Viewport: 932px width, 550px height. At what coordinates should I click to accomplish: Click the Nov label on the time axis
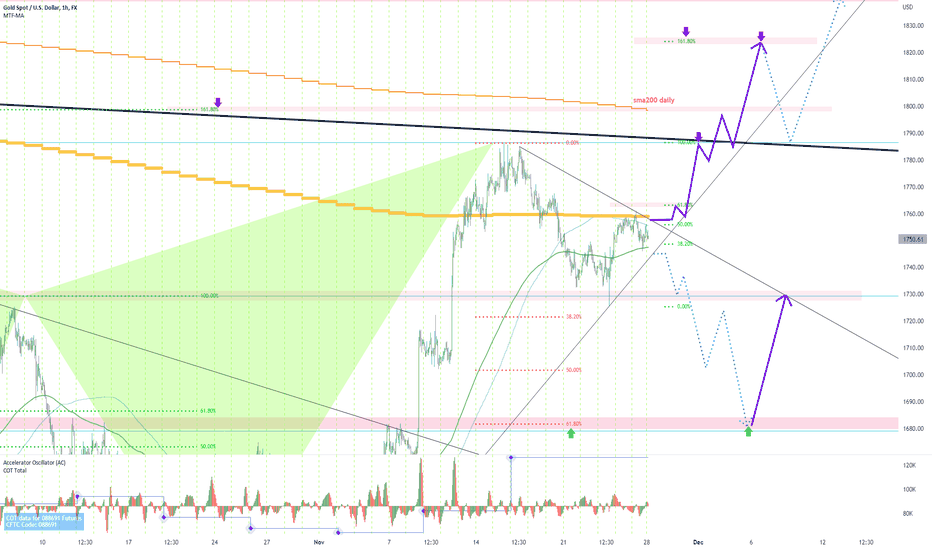319,542
